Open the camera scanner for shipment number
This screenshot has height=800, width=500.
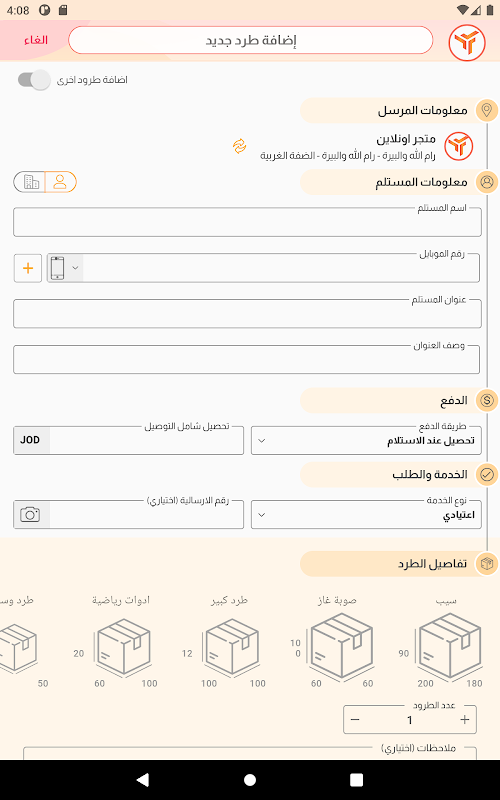(x=31, y=514)
